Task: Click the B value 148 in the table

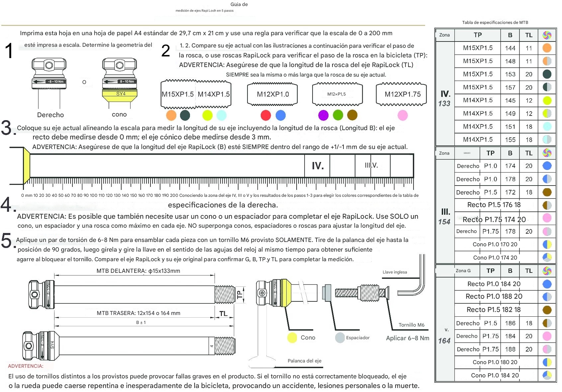Action: [x=510, y=61]
